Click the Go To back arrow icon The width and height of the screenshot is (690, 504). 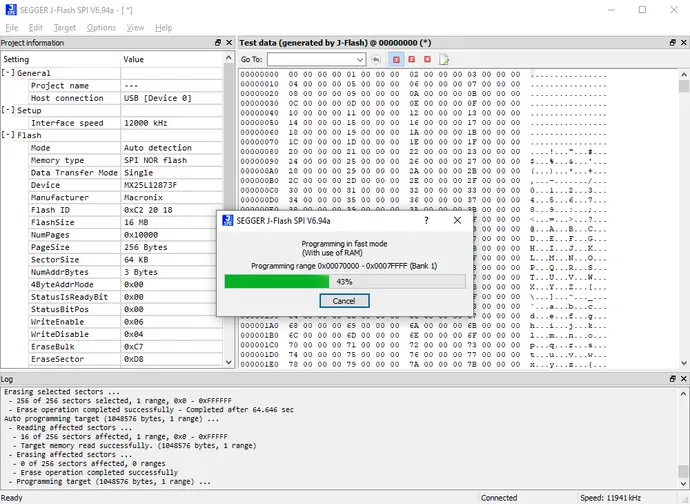point(376,60)
